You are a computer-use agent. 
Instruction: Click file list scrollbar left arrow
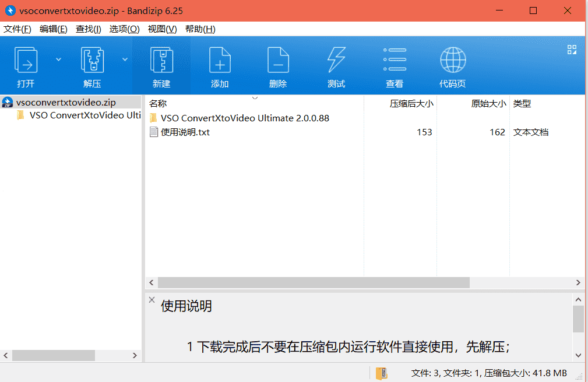click(x=152, y=282)
